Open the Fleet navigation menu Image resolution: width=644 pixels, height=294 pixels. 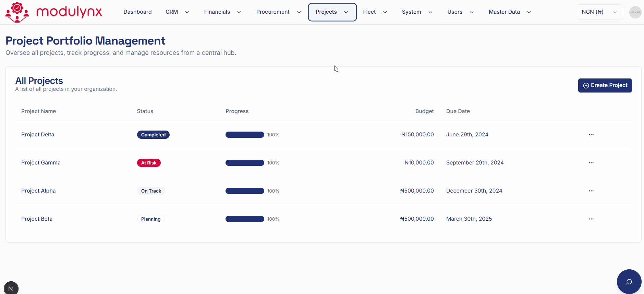pos(375,12)
